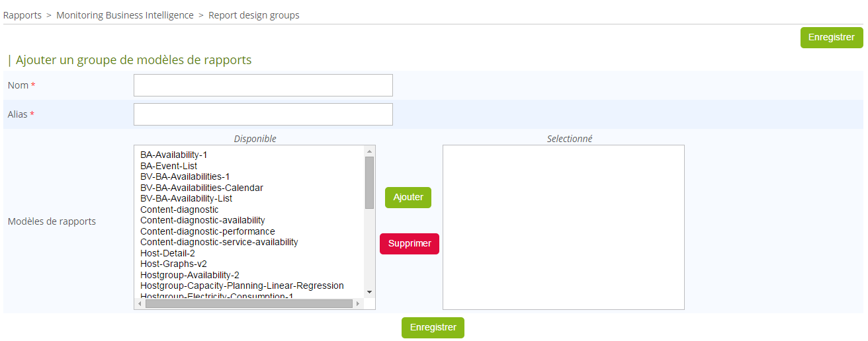Focus the Alias text field
The width and height of the screenshot is (868, 341).
pyautogui.click(x=263, y=114)
